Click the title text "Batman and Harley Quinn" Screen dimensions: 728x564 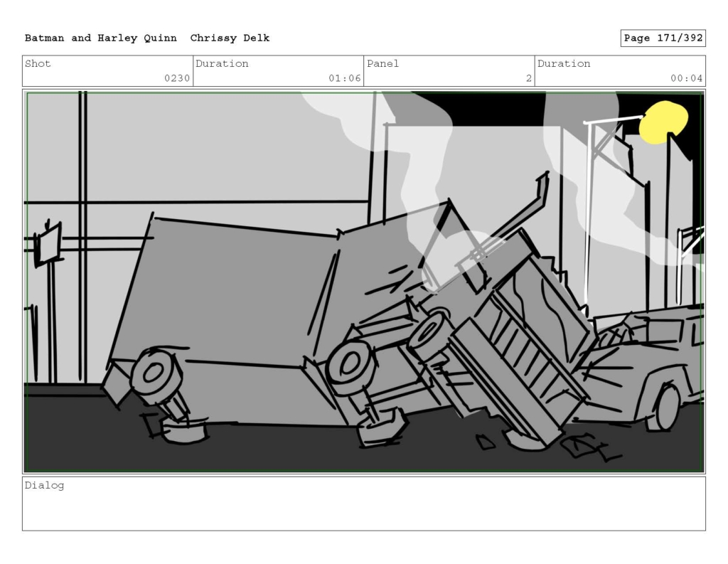[x=101, y=38]
